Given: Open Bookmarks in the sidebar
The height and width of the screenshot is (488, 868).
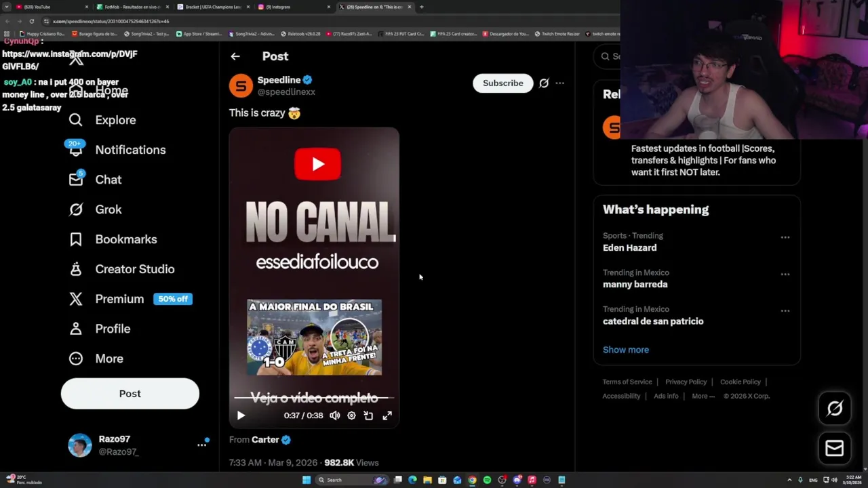Looking at the screenshot, I should coord(113,239).
